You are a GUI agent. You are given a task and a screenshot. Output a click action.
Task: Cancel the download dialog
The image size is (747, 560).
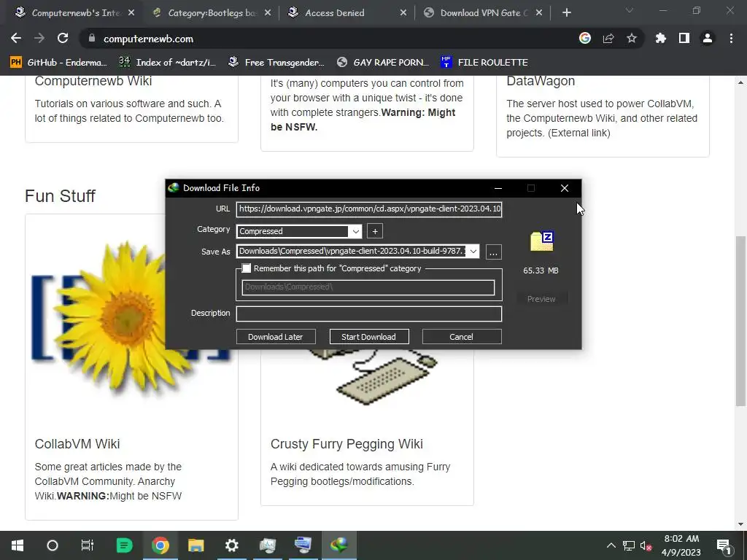click(x=462, y=337)
